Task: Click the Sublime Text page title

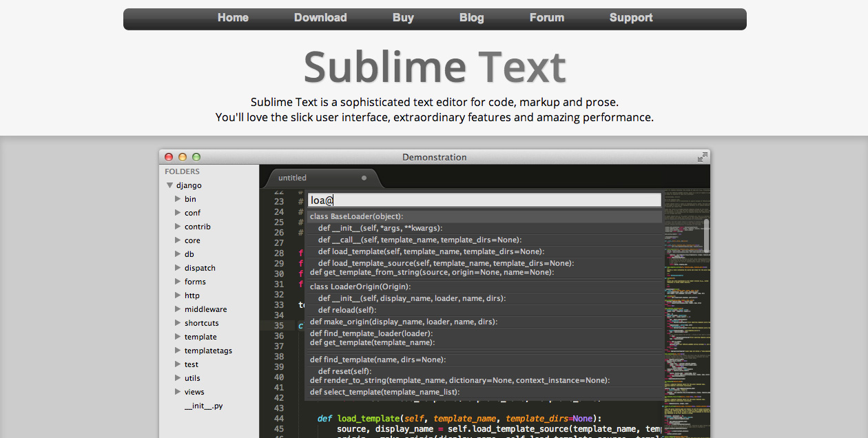Action: [435, 67]
